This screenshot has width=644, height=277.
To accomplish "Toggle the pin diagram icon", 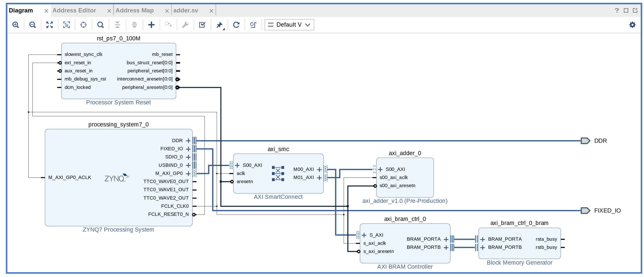I will point(219,25).
